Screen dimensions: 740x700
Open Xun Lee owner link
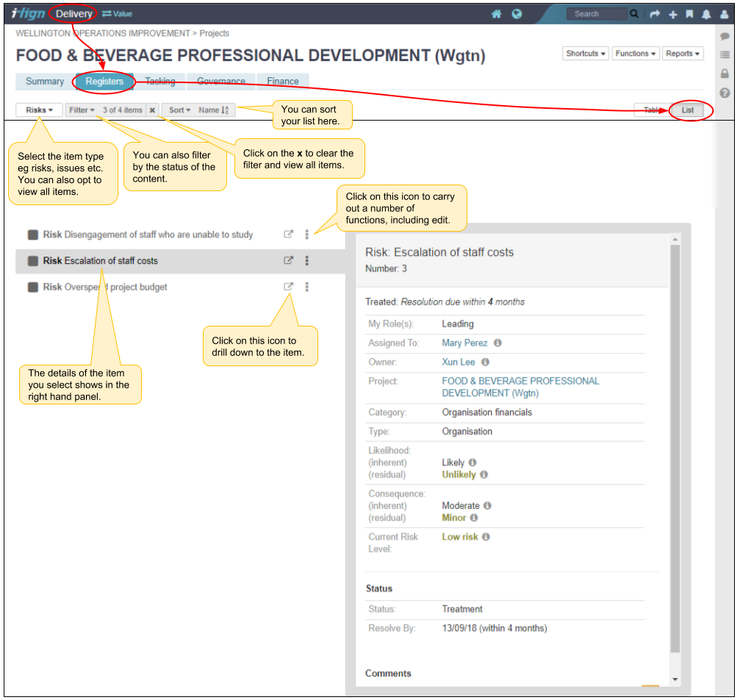click(x=459, y=362)
